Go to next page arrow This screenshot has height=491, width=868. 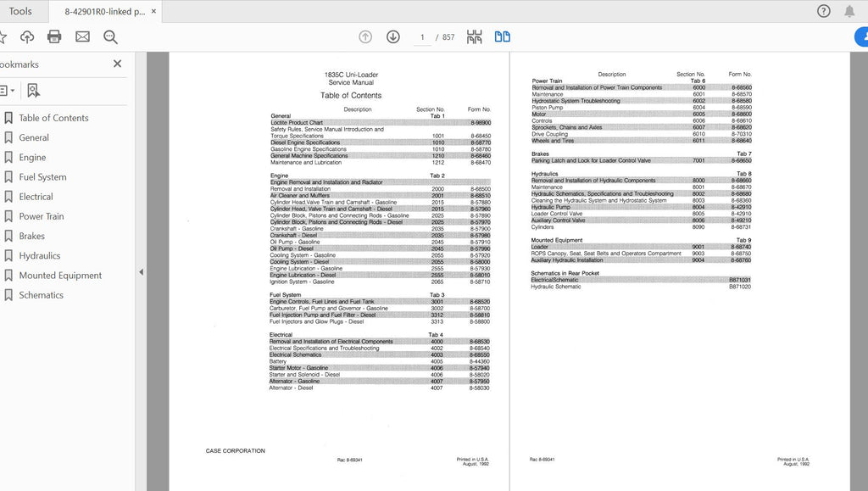[x=393, y=37]
